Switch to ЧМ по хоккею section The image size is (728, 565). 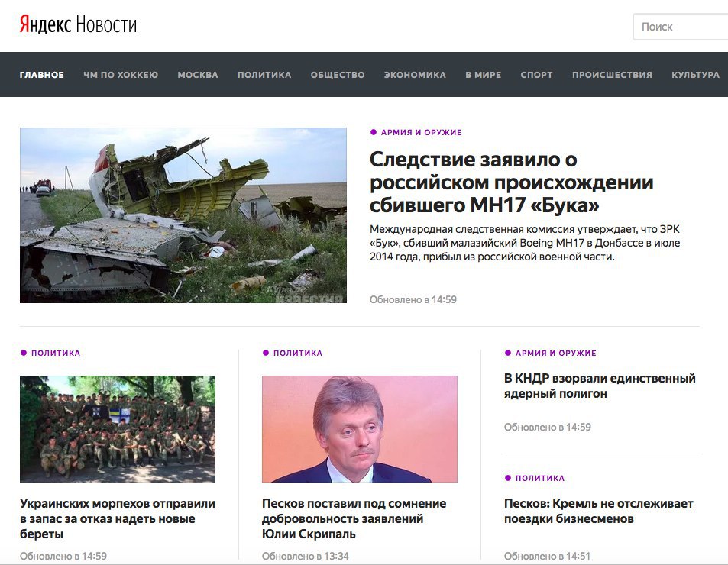(121, 75)
